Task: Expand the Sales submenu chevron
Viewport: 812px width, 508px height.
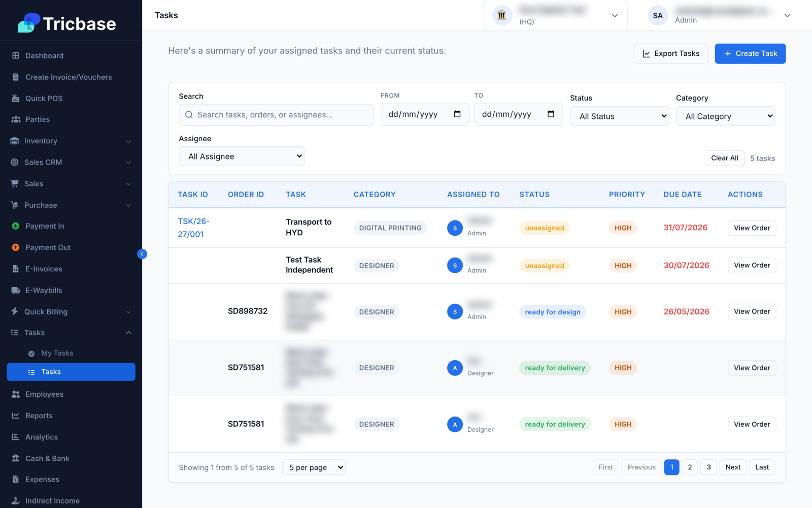Action: tap(128, 184)
